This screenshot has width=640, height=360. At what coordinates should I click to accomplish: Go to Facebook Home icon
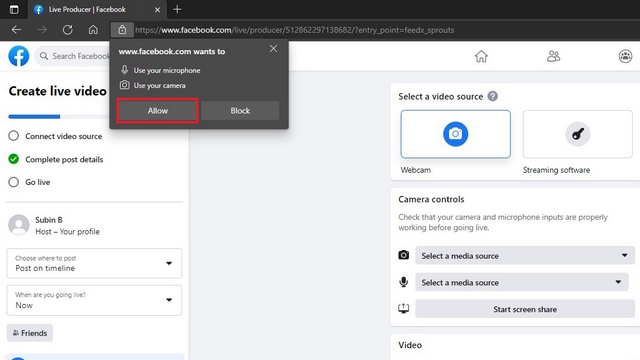point(481,56)
